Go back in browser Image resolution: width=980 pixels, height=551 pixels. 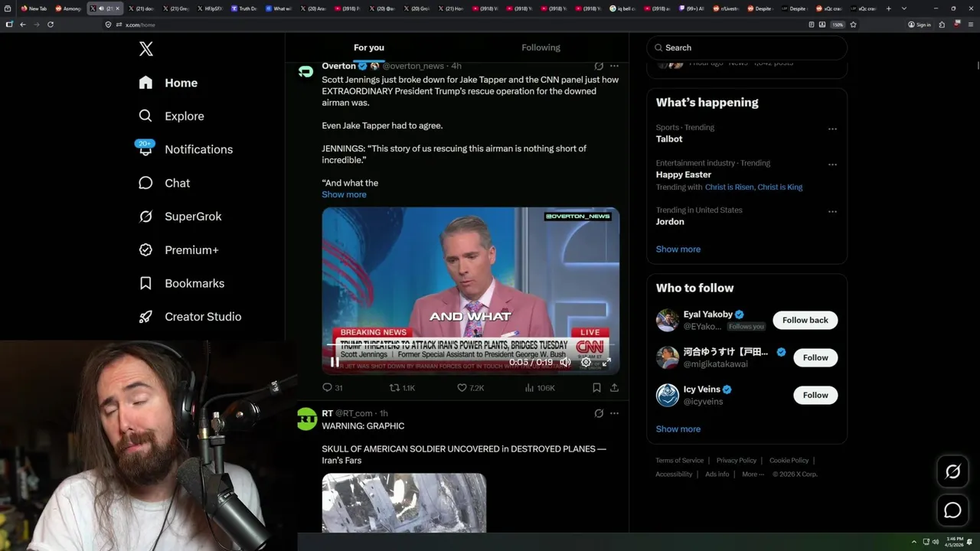[23, 24]
